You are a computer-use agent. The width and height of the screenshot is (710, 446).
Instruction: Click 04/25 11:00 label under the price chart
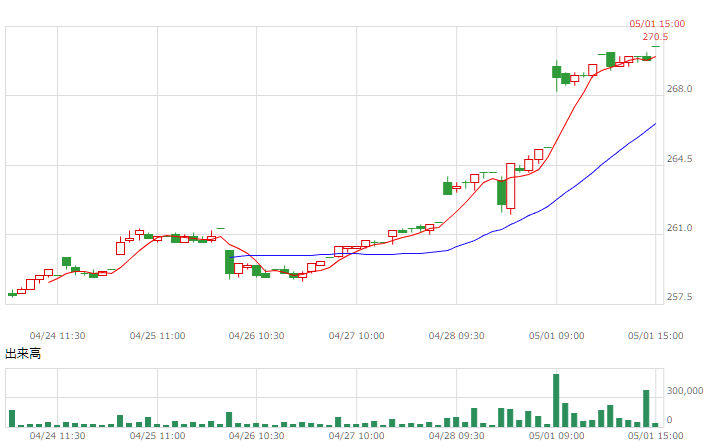(x=158, y=336)
